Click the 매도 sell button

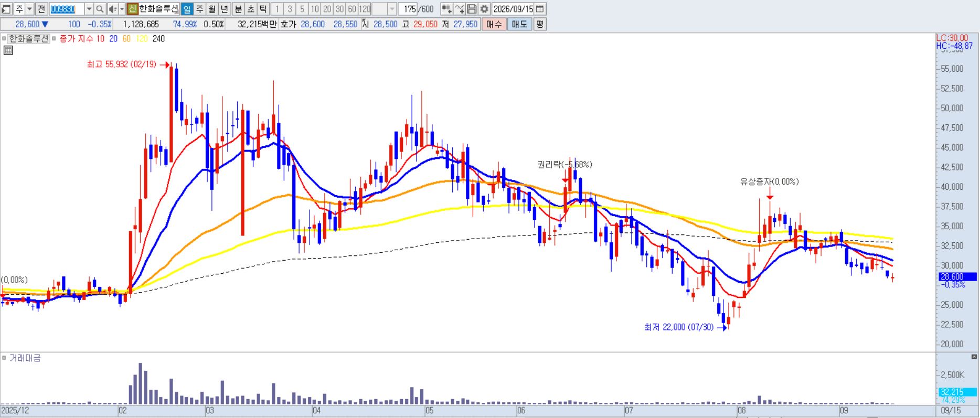pyautogui.click(x=519, y=24)
